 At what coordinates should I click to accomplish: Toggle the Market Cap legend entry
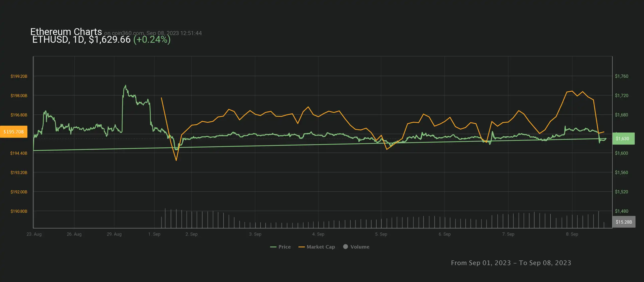pos(320,247)
